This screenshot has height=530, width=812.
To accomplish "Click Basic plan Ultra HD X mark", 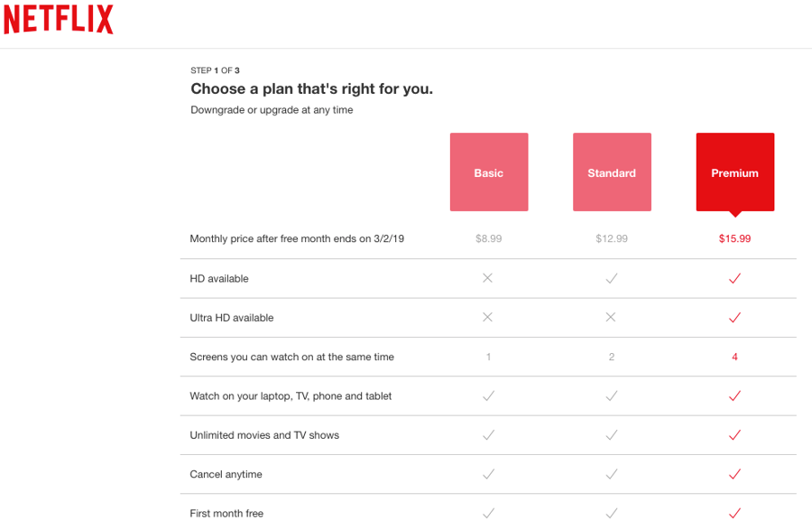I will 488,317.
